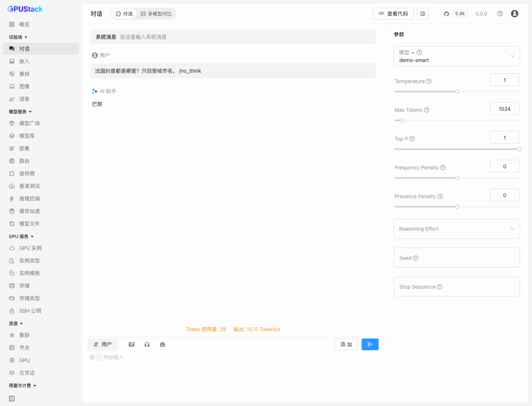Adjust the Max Tokens slider handle

coord(402,120)
